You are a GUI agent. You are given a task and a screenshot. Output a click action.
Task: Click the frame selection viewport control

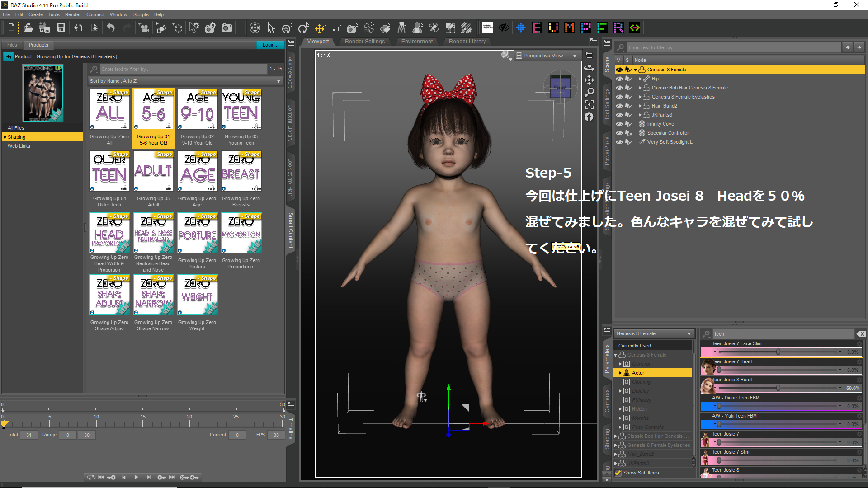(x=589, y=104)
